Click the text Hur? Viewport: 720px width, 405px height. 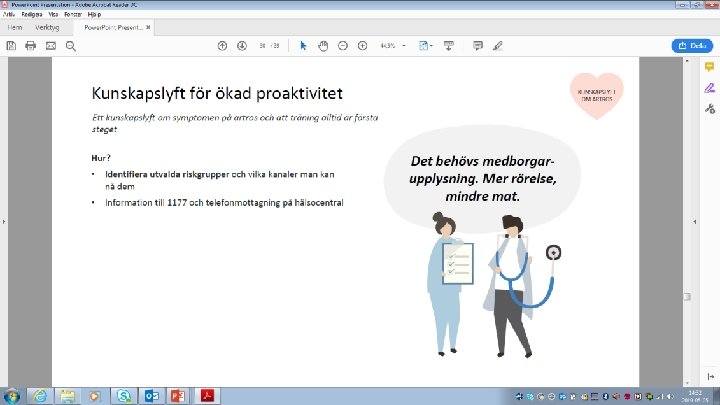pos(101,158)
